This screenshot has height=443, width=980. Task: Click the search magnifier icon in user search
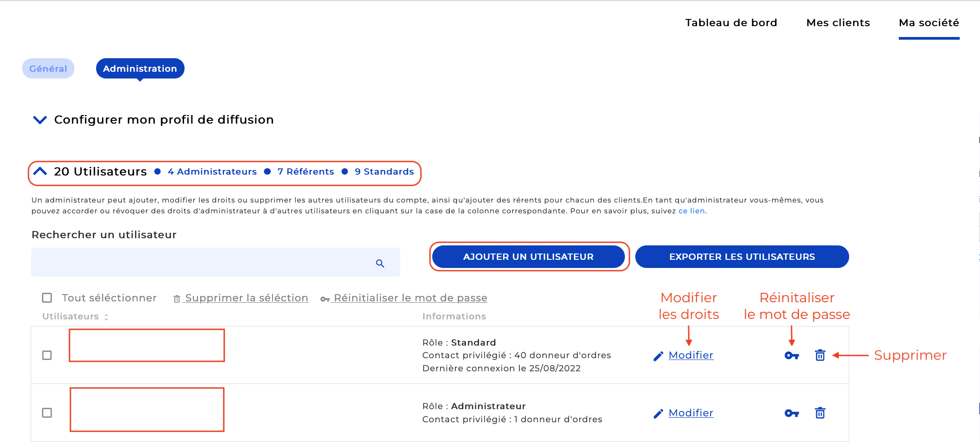(380, 263)
